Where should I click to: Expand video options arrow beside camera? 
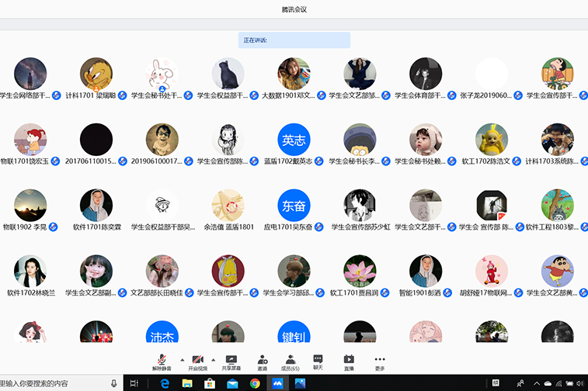(x=214, y=360)
